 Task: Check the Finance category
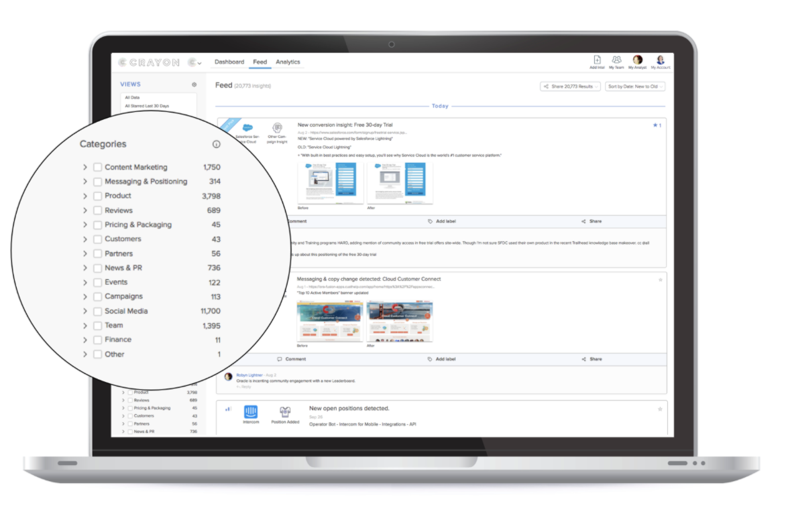[98, 340]
